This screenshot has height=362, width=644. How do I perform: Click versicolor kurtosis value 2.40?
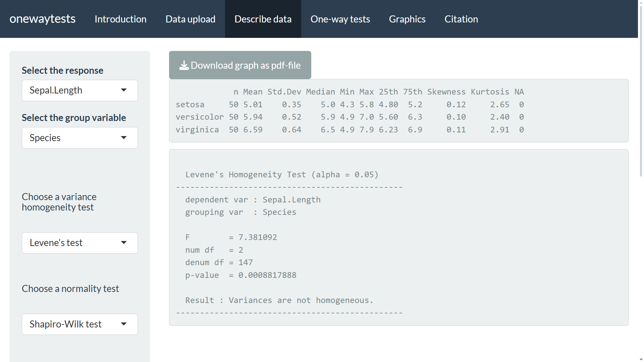[500, 117]
